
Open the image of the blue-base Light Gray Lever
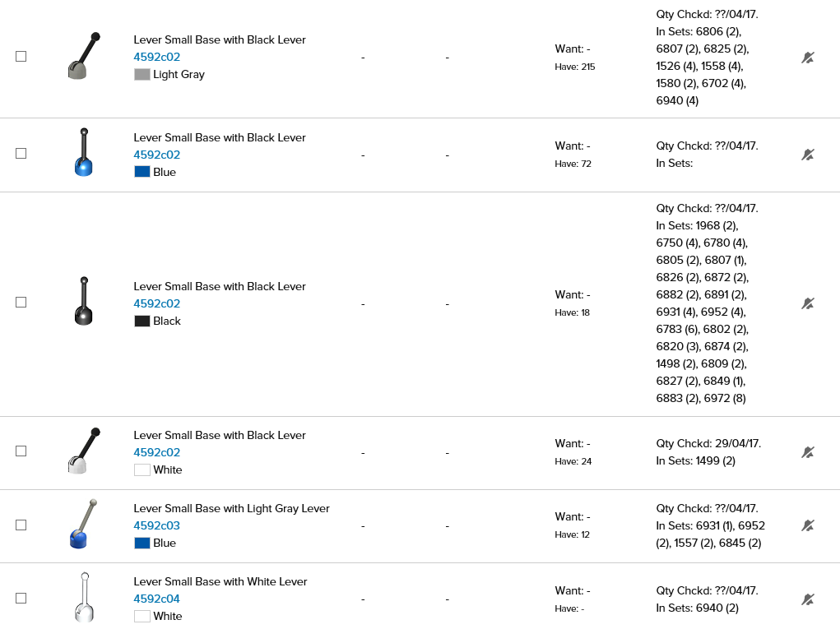pos(82,525)
